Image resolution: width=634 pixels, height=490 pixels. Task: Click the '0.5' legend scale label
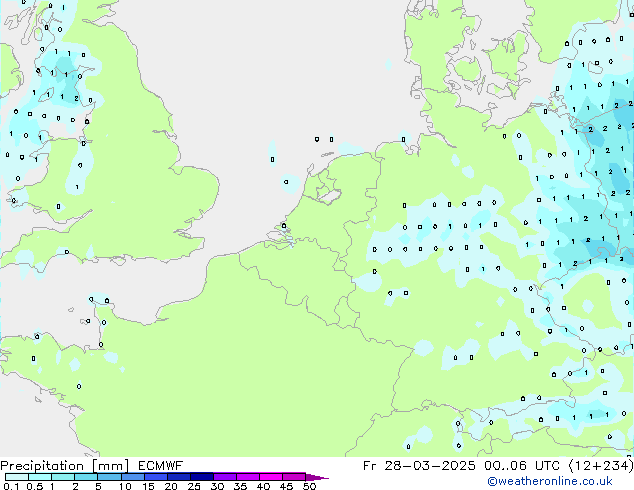click(x=35, y=486)
